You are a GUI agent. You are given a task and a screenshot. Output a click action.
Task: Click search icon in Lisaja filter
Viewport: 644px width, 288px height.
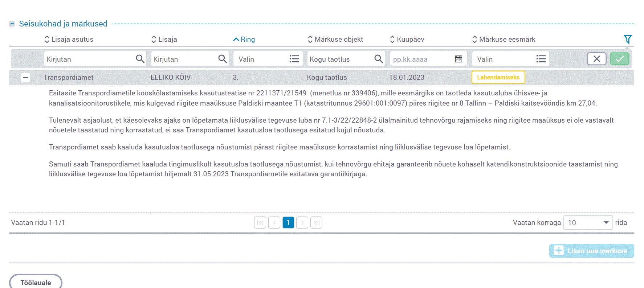(223, 59)
